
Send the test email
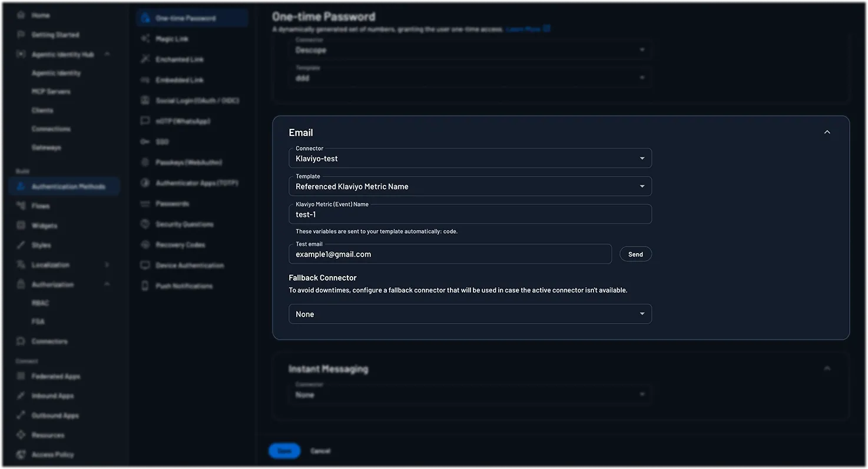point(635,254)
